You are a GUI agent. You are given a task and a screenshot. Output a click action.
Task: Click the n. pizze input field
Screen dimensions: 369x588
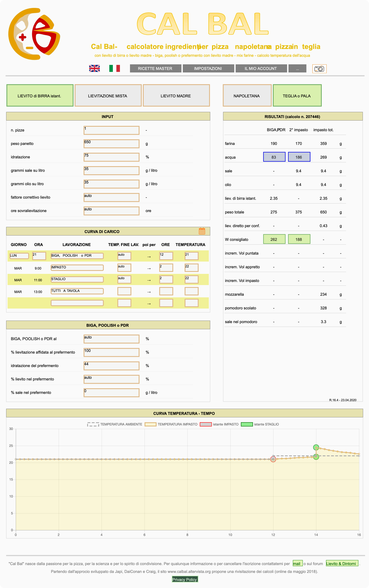[x=111, y=130]
